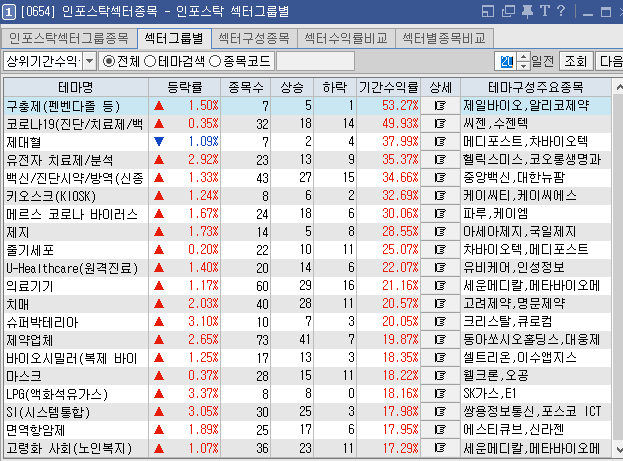Click the search text field beside 종목코드
Image resolution: width=623 pixels, height=461 pixels.
314,61
